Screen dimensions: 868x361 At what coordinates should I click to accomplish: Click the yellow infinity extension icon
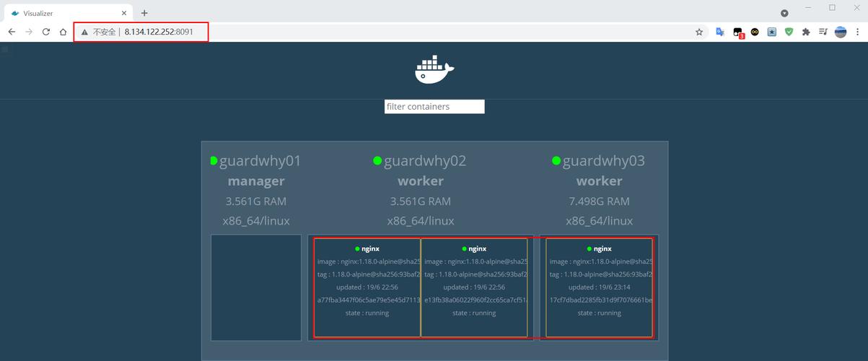coord(755,32)
